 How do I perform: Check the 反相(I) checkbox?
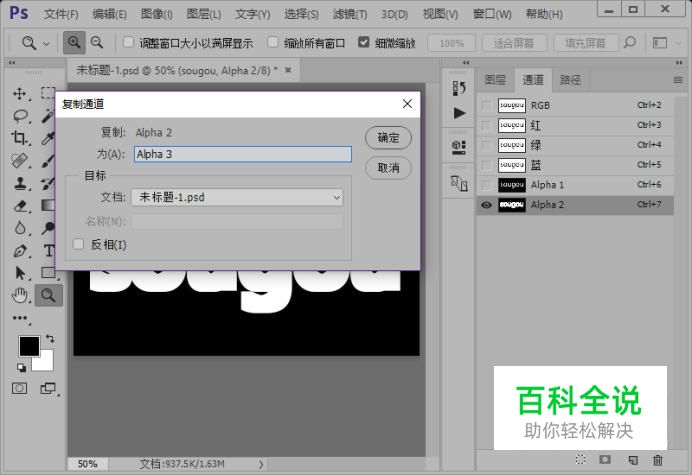(x=79, y=244)
